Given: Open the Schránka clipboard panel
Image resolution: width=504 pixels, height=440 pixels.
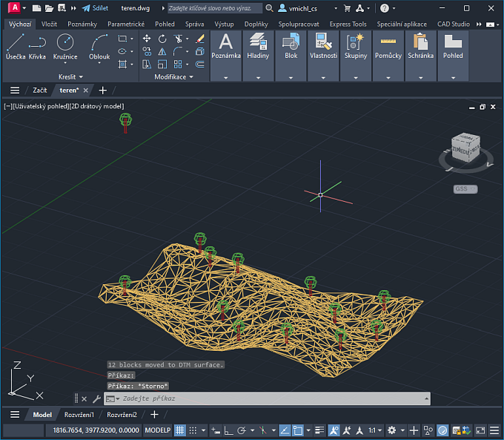Looking at the screenshot, I should (x=420, y=46).
